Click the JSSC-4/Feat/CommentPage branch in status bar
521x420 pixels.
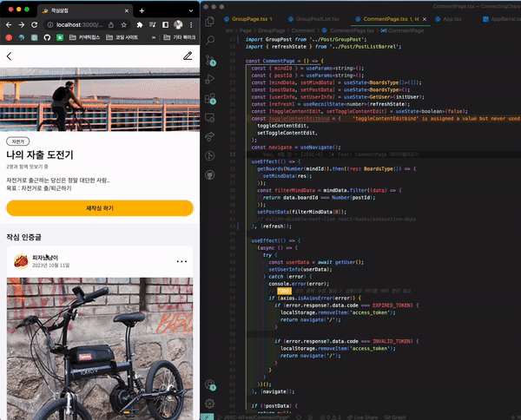(x=254, y=417)
